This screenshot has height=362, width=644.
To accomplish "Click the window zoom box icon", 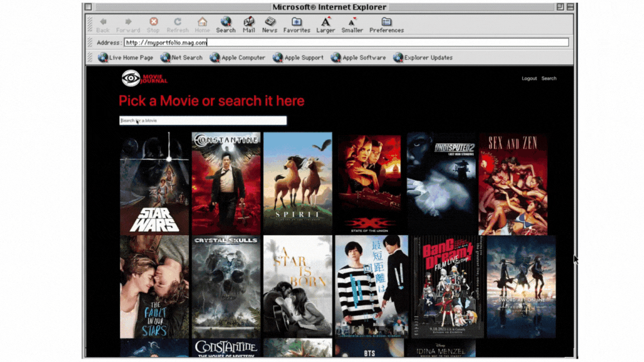I will tap(560, 7).
